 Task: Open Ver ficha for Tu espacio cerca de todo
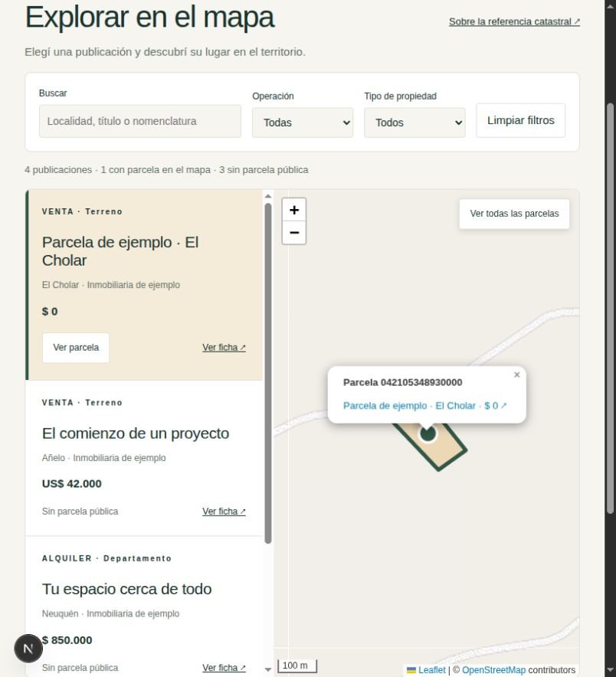(x=224, y=668)
